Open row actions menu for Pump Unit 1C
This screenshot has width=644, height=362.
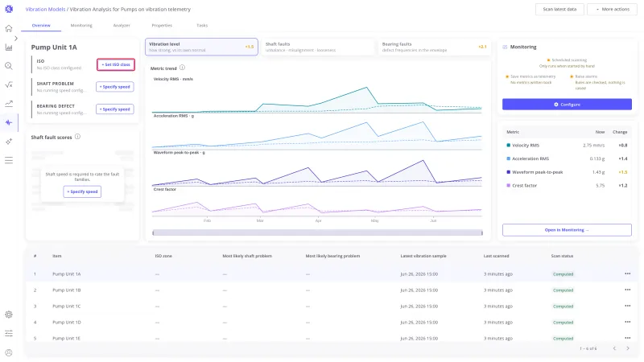click(x=628, y=306)
